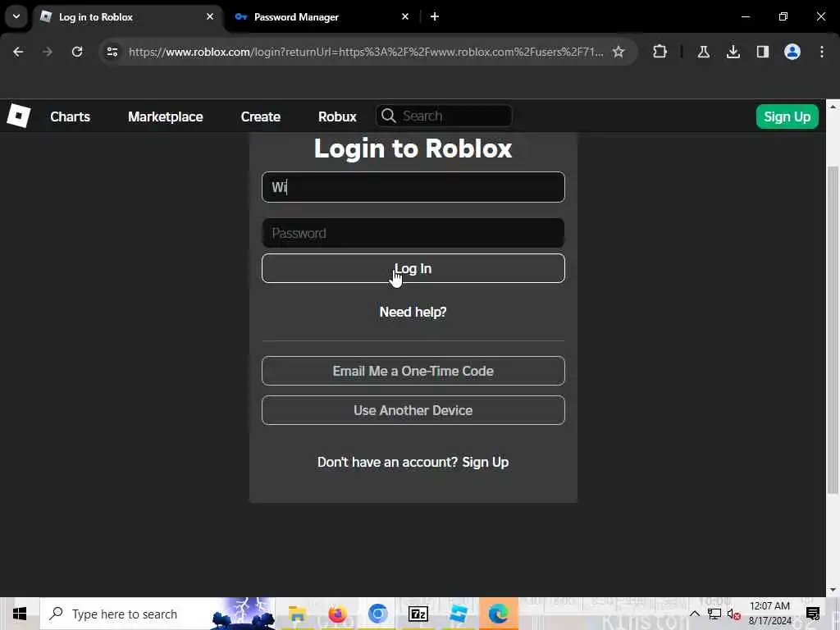This screenshot has width=840, height=630.
Task: Click the magnifier icon in Roblox search
Action: (388, 116)
